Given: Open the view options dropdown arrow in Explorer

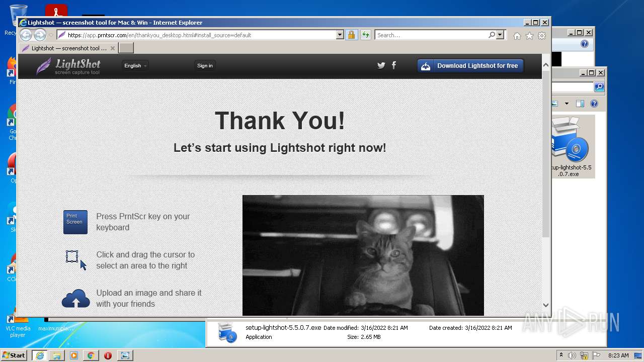Looking at the screenshot, I should tap(567, 104).
